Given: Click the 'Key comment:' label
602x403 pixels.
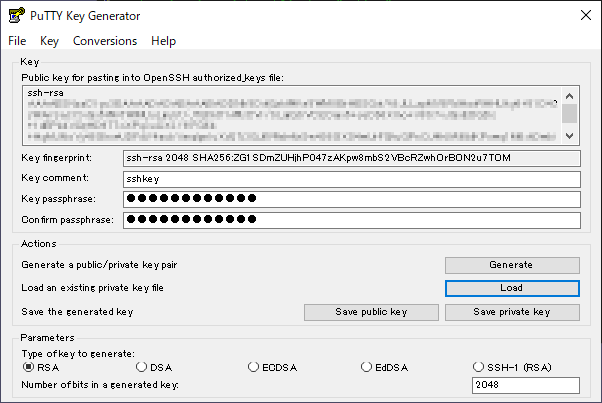Looking at the screenshot, I should coord(55,178).
